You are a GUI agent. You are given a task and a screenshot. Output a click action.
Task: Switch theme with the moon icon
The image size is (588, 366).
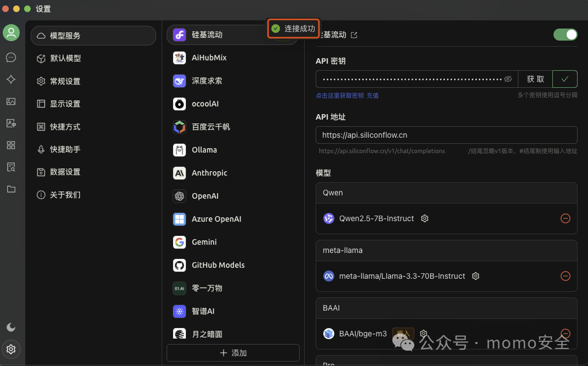pyautogui.click(x=11, y=328)
